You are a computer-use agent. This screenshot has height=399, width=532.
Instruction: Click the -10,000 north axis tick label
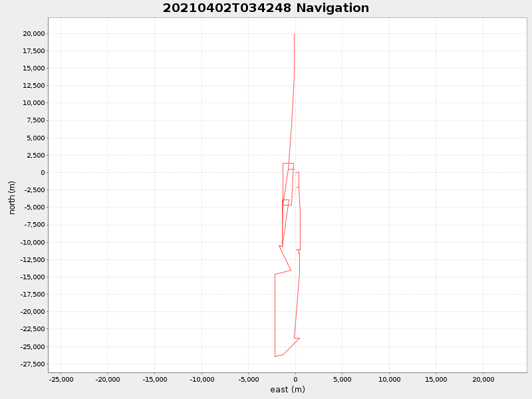33,243
